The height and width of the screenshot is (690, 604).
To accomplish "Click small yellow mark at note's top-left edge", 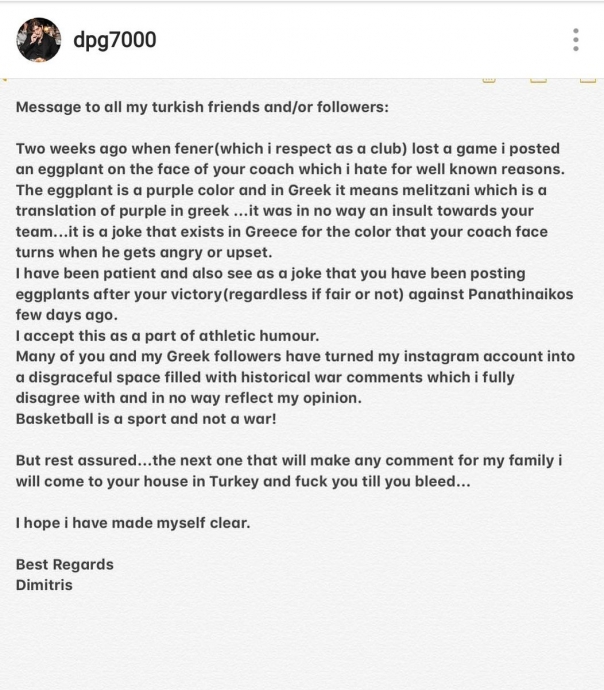I will pos(4,80).
